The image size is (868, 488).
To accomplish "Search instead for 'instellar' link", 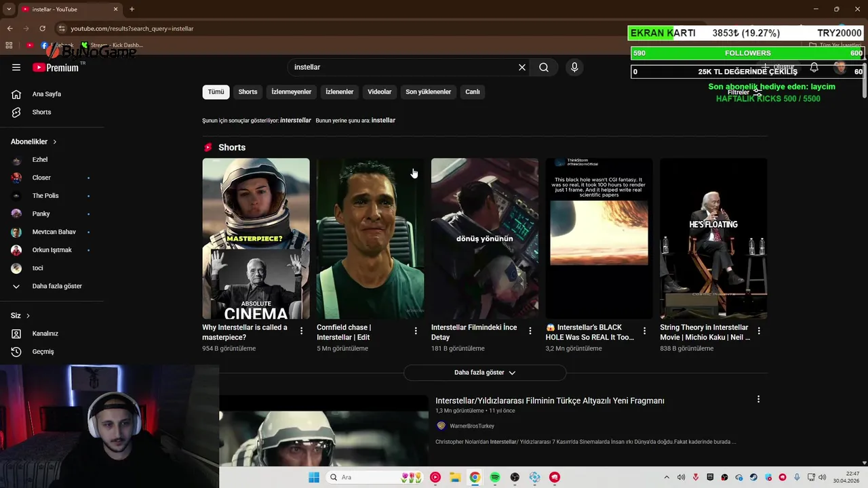I will (x=383, y=120).
